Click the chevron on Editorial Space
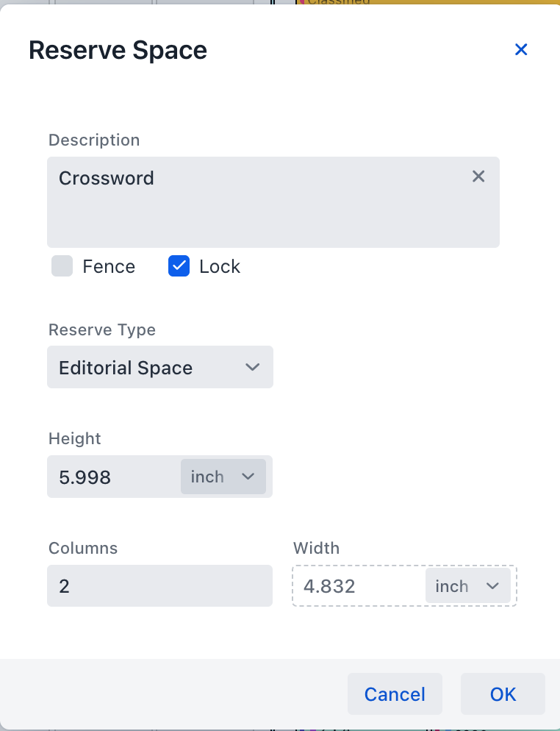The image size is (560, 731). 252,367
